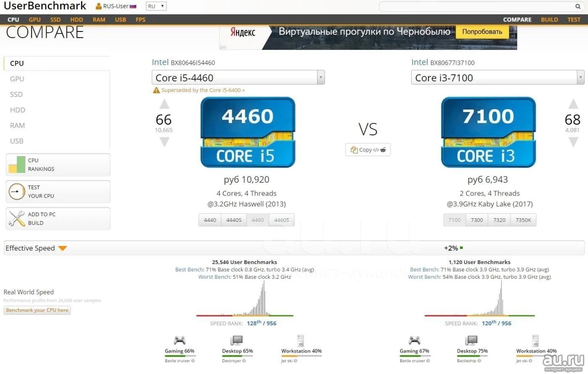Open the USB tab in top navigation bar
Viewport: 588px width, 374px height.
(x=121, y=20)
